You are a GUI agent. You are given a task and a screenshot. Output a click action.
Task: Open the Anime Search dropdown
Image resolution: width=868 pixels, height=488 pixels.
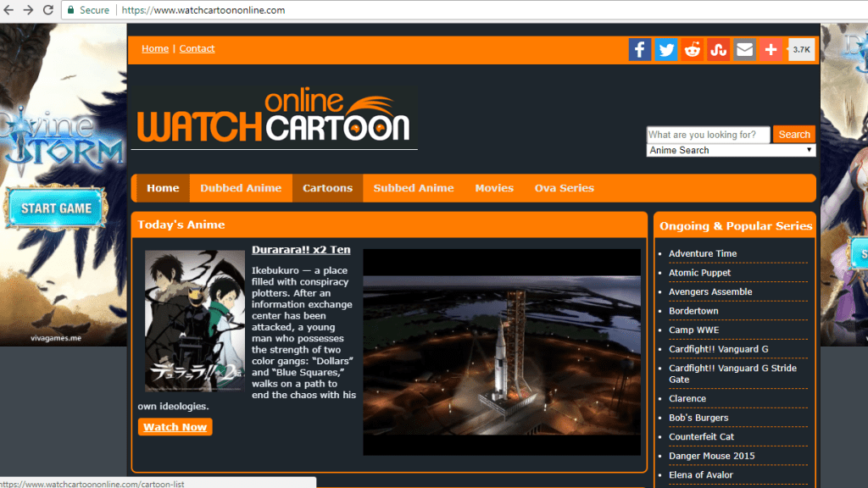[x=731, y=150]
